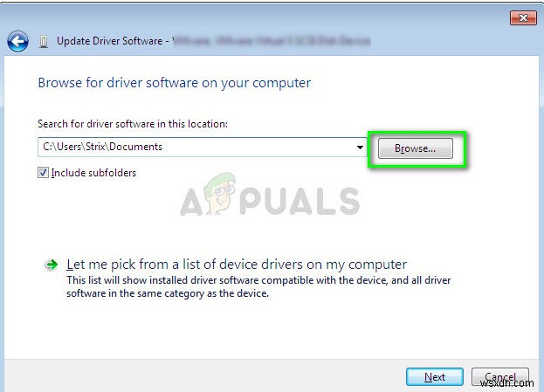
Task: Go back using the blue arrow button
Action: 17,42
